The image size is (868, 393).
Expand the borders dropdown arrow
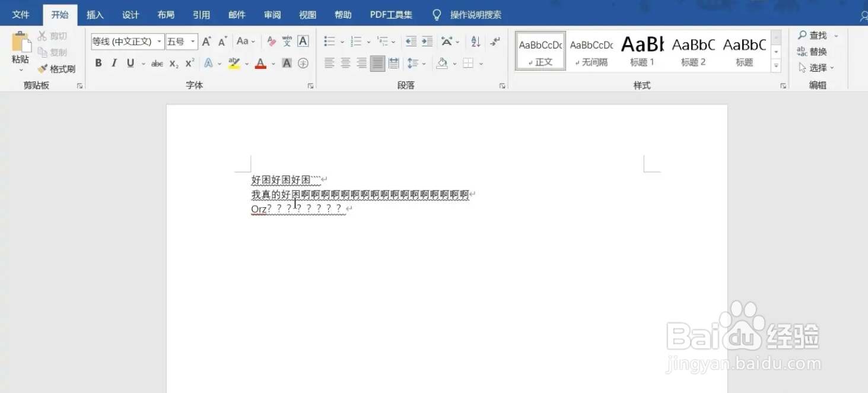[x=481, y=64]
